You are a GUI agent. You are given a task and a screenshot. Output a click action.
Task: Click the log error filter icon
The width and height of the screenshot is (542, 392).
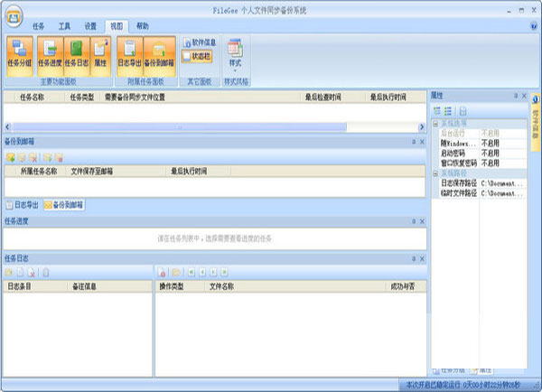coord(162,273)
